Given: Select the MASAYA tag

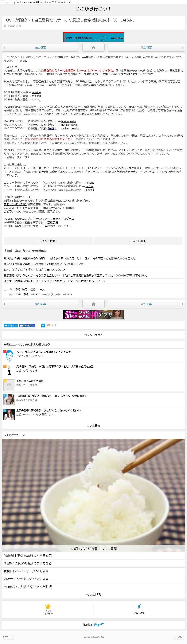Looking at the screenshot, I should (67, 295).
